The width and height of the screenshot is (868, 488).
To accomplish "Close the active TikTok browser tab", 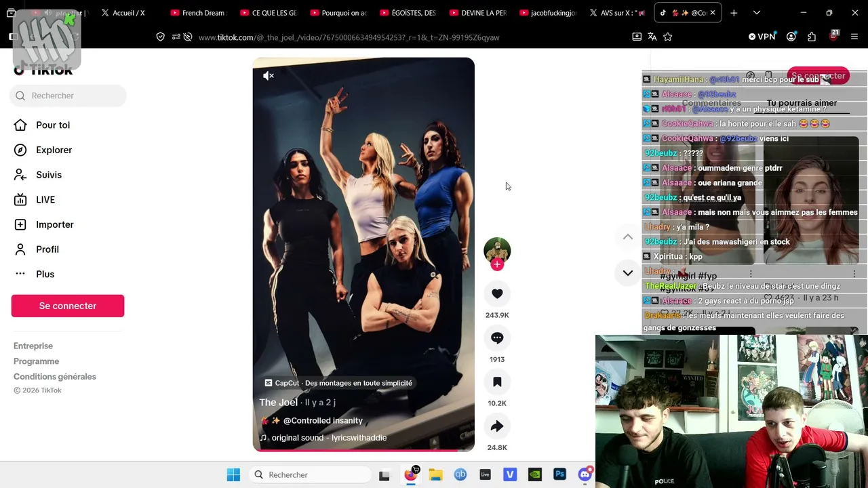I will [x=712, y=13].
